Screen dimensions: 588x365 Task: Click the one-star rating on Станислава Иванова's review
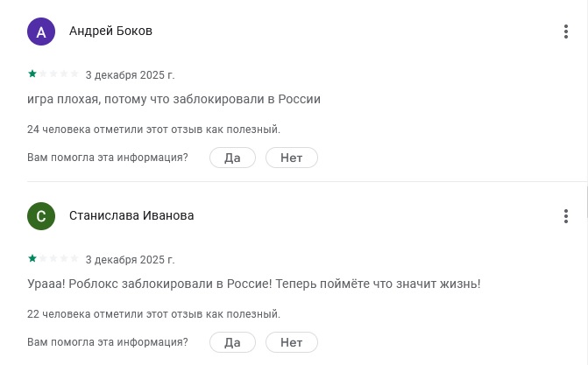[32, 259]
